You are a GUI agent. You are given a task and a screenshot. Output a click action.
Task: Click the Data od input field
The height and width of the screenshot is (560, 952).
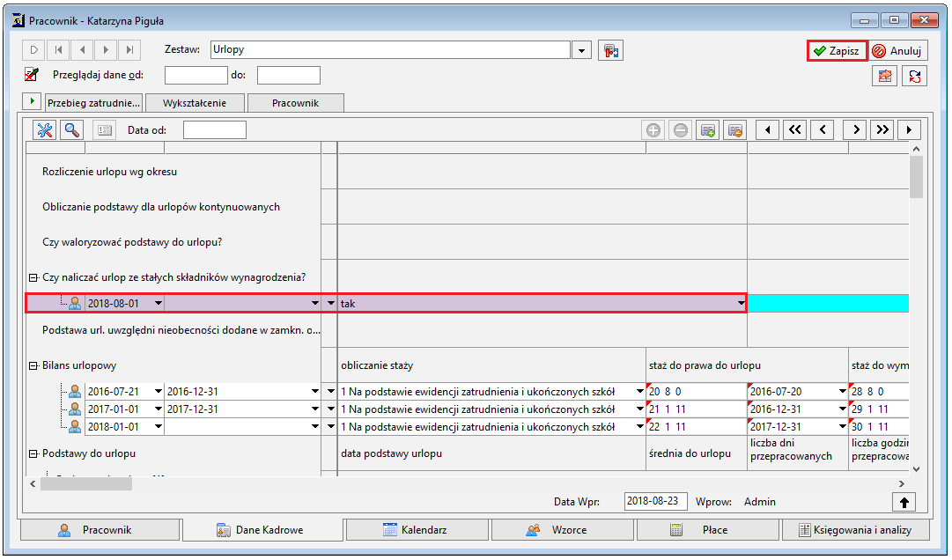pos(214,129)
